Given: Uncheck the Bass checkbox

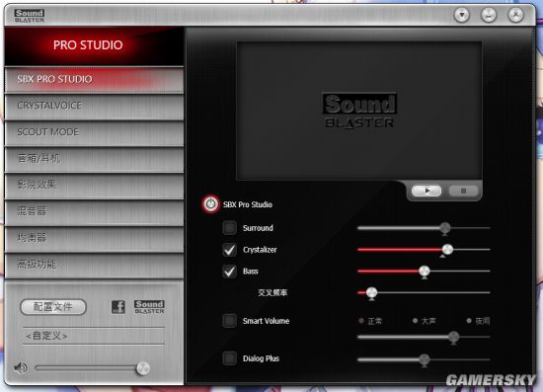Looking at the screenshot, I should (x=230, y=272).
